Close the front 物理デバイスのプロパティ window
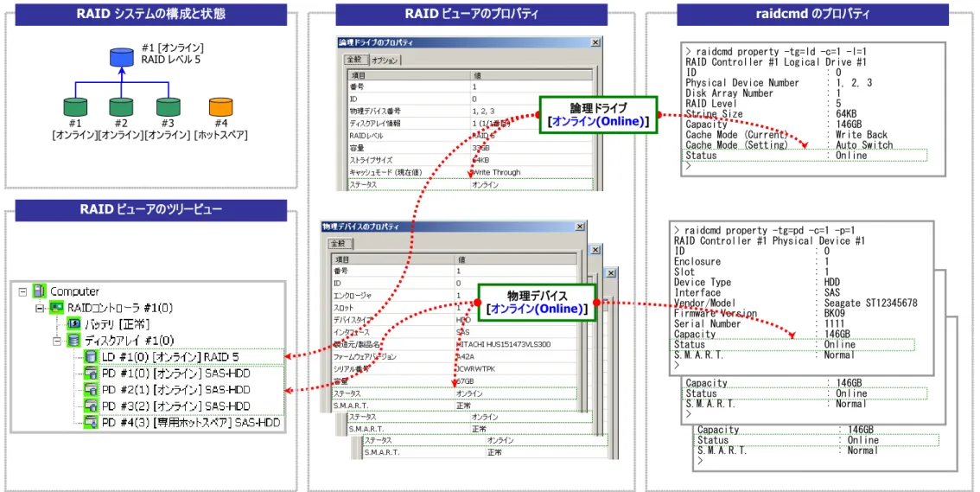 (x=580, y=227)
